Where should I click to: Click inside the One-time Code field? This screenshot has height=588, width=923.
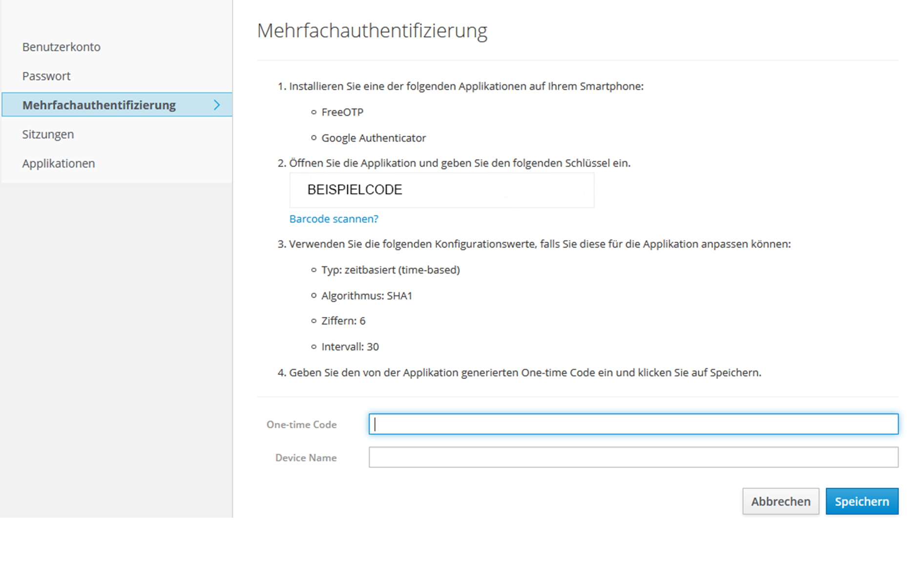coord(633,424)
